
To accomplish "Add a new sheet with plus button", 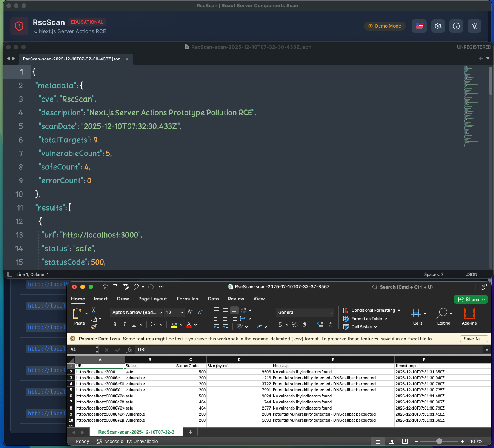I will coord(191,432).
